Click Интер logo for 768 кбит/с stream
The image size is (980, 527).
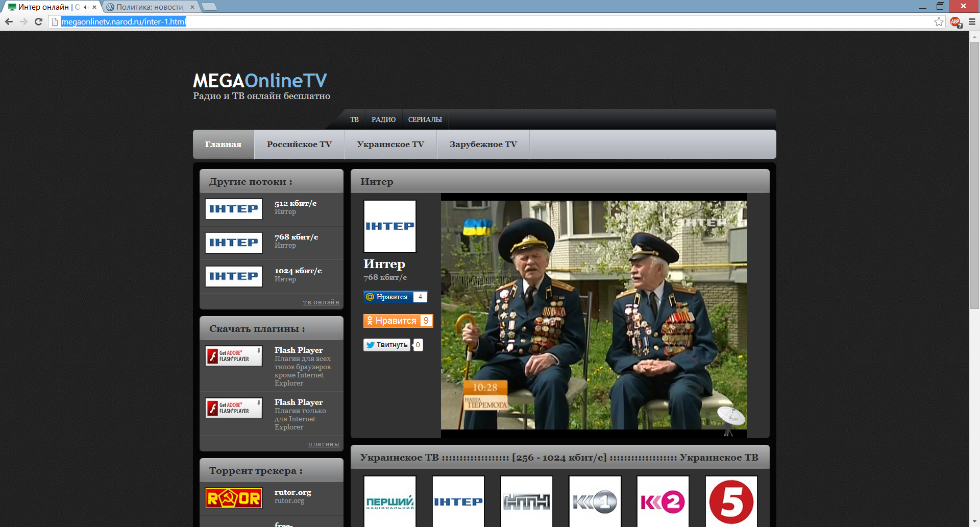[234, 243]
